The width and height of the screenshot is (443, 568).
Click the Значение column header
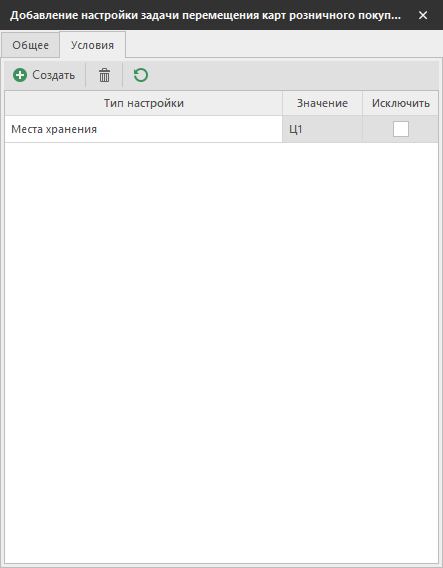[322, 103]
